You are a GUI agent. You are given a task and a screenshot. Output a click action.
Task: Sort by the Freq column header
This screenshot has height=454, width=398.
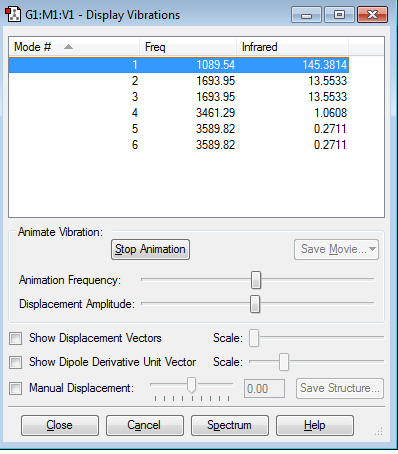coord(188,47)
